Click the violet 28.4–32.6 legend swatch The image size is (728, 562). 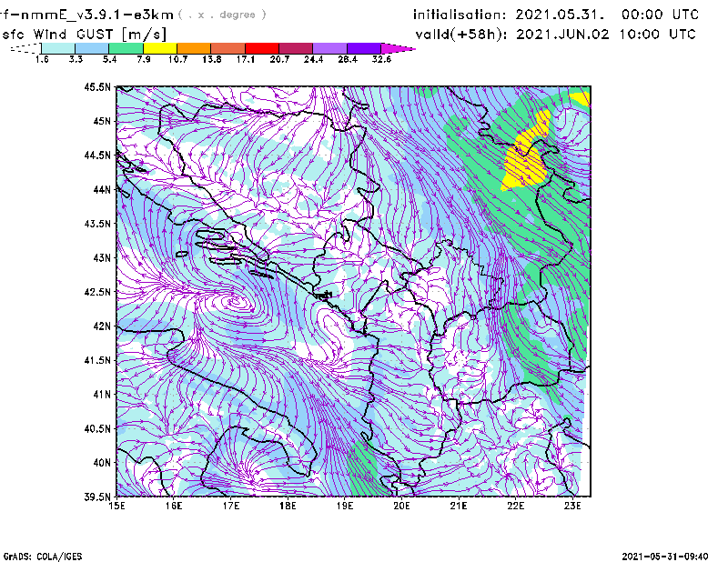(363, 48)
